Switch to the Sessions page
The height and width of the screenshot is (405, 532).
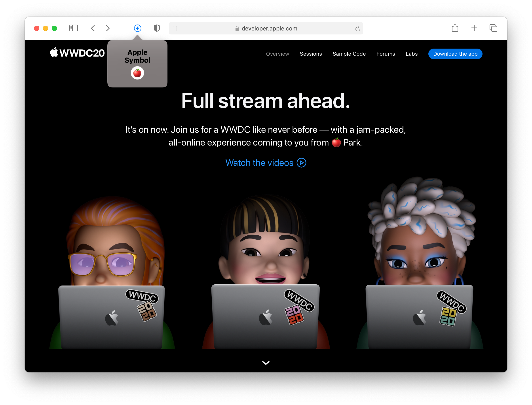point(311,54)
